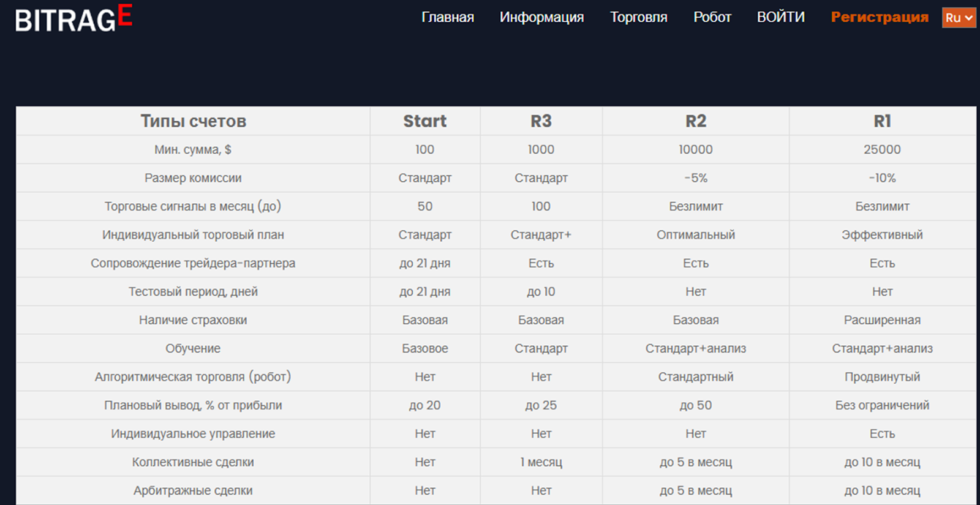Select the Start account column header

pos(424,121)
